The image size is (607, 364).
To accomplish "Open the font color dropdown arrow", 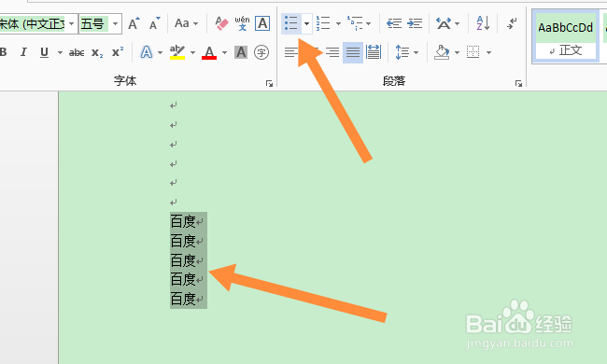I will pyautogui.click(x=224, y=52).
